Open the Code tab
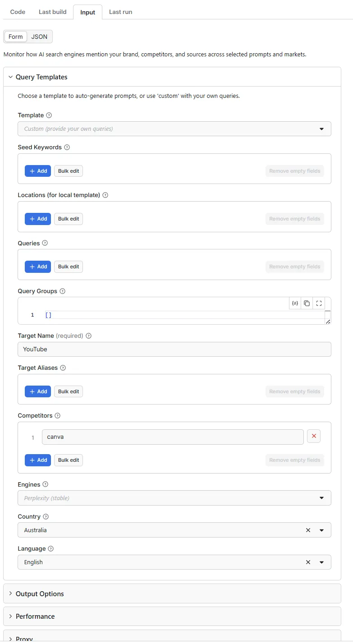 pos(18,12)
